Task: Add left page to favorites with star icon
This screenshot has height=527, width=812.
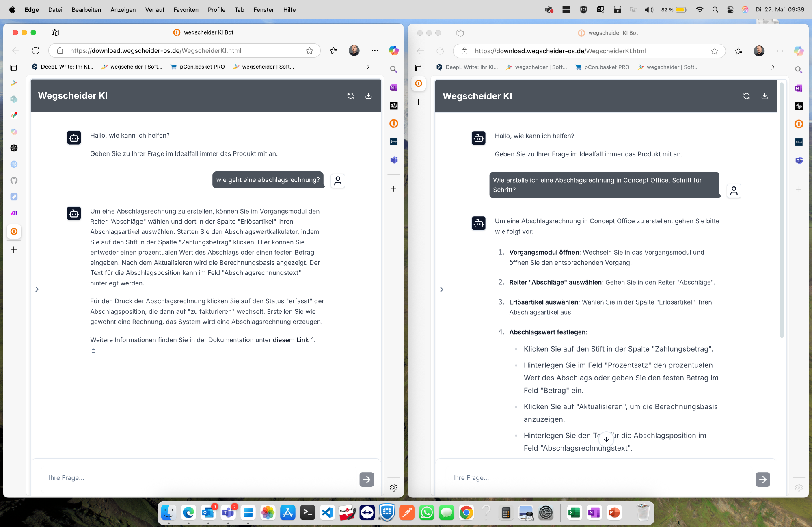Action: pos(309,51)
